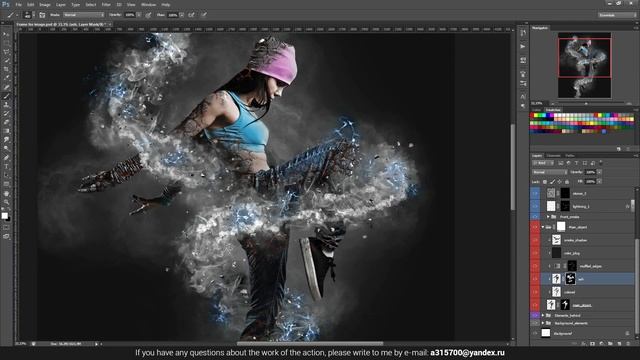Open the Actions panel play icon in the side strip

tap(523, 47)
